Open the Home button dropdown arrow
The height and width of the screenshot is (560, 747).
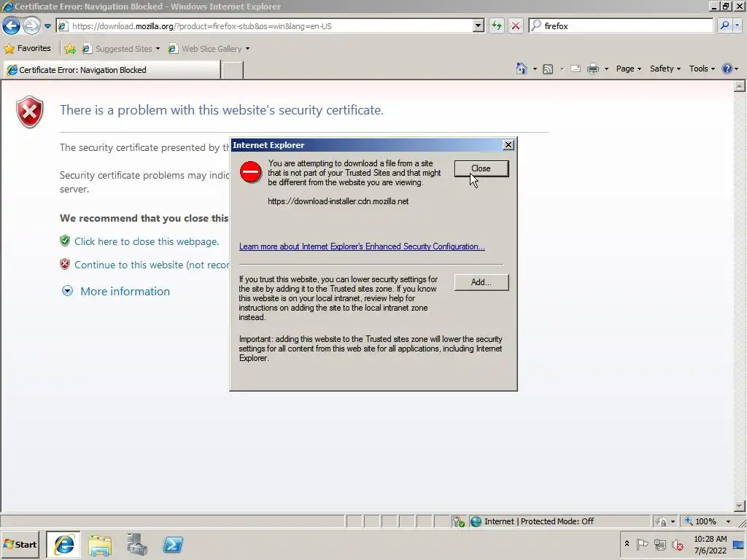[535, 69]
